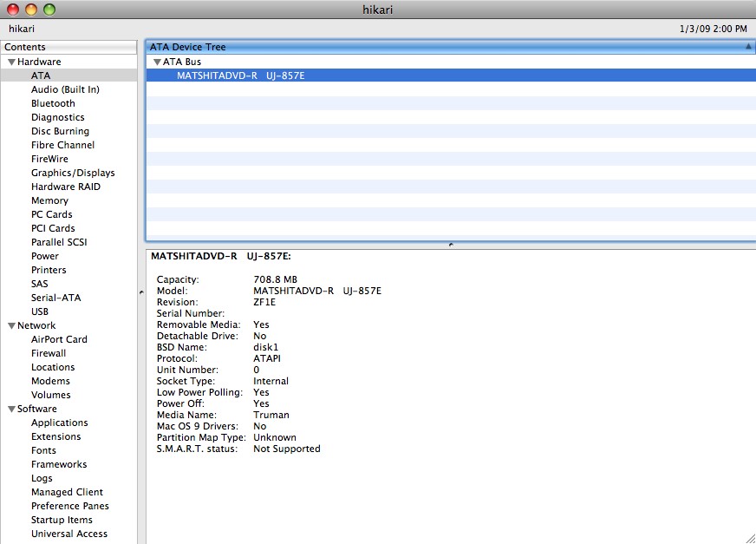Select Preference Panes entry
Image resolution: width=756 pixels, height=544 pixels.
[70, 507]
